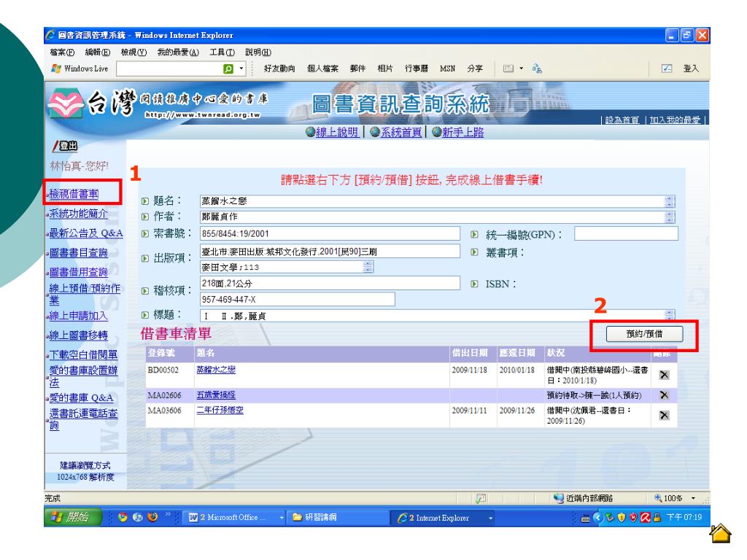Click the 登出 logout icon
The width and height of the screenshot is (747, 560).
pyautogui.click(x=65, y=146)
